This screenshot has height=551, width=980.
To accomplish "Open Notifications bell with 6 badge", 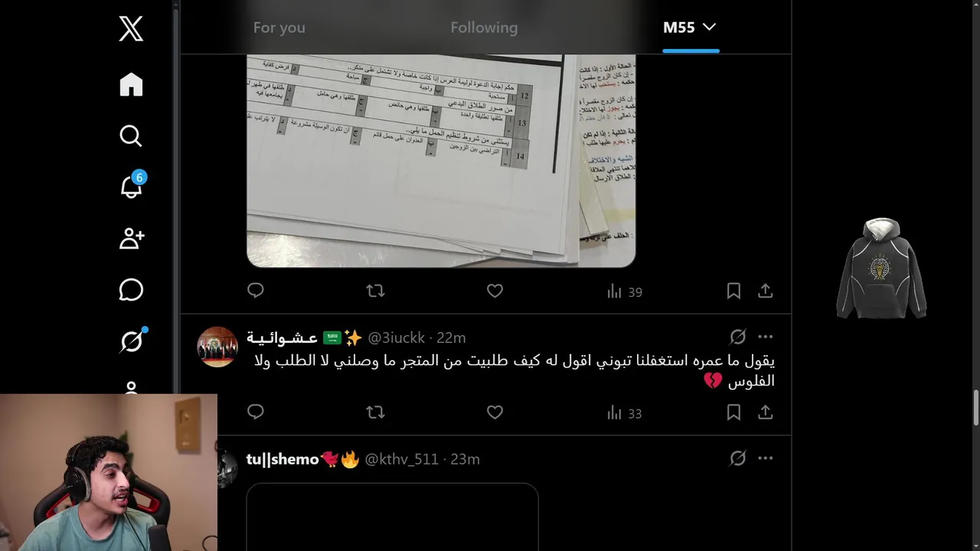I will pos(132,185).
